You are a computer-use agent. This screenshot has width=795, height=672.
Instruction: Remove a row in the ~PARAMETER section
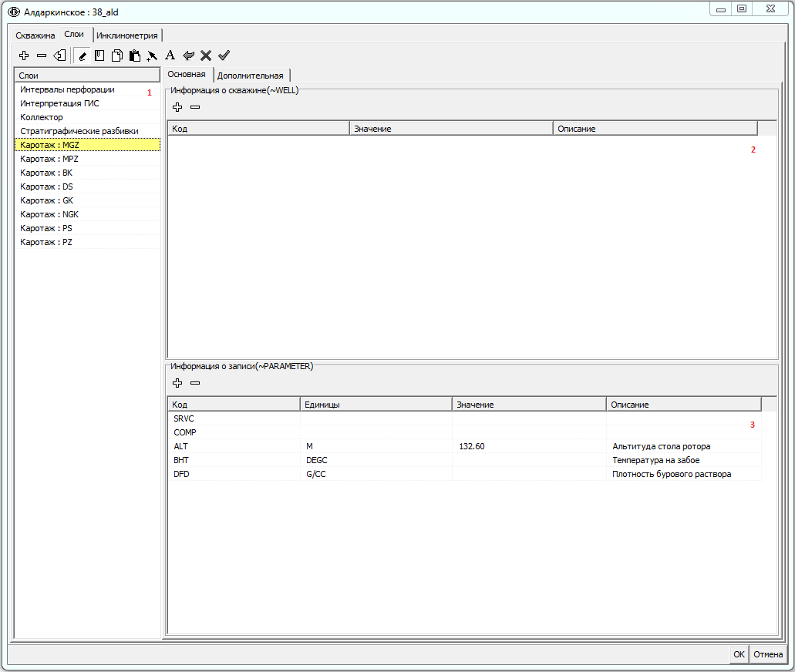[x=195, y=383]
